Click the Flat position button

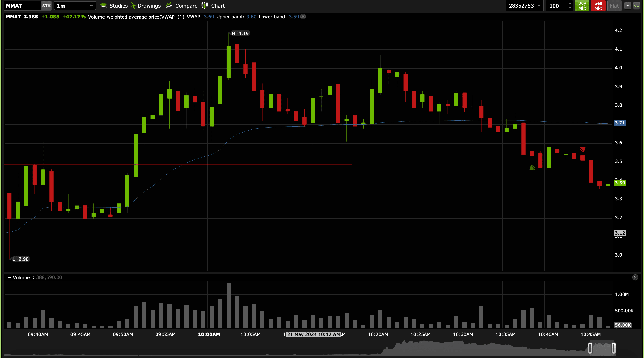tap(614, 6)
